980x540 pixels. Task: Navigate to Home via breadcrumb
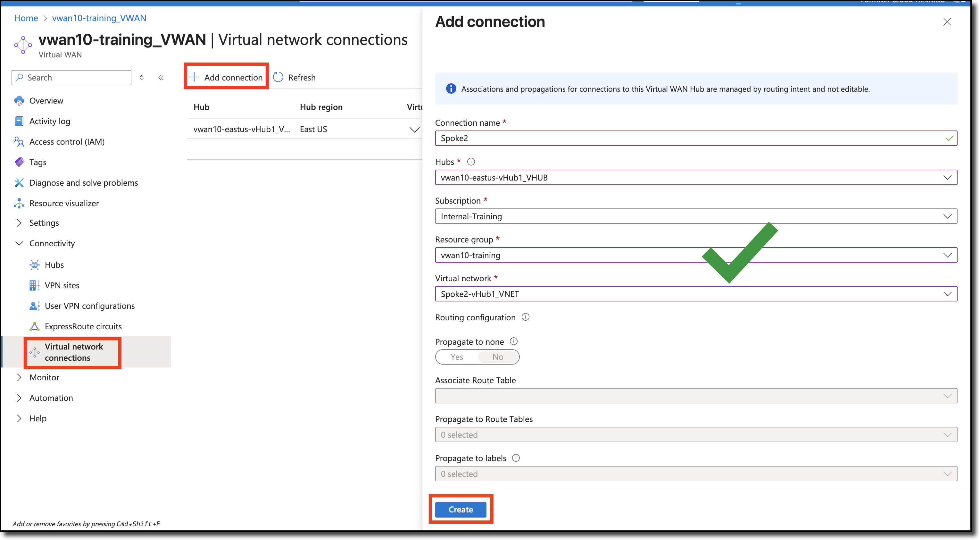click(x=26, y=18)
